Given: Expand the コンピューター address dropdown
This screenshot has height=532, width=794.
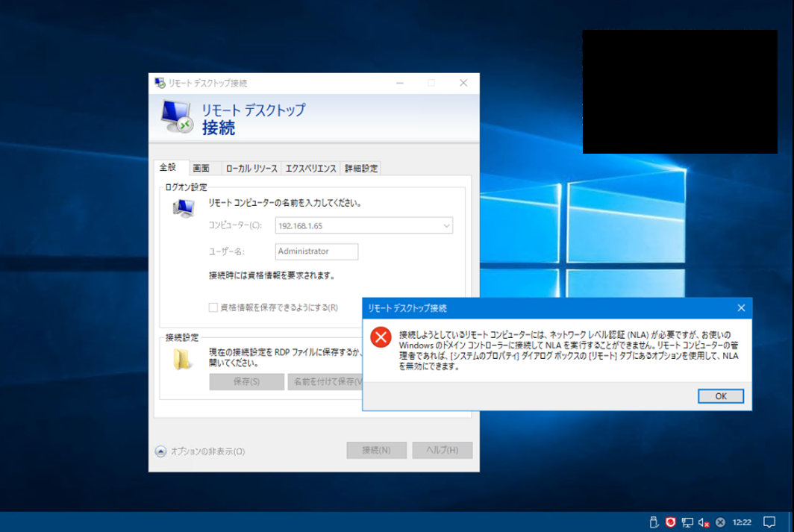Looking at the screenshot, I should tap(446, 226).
